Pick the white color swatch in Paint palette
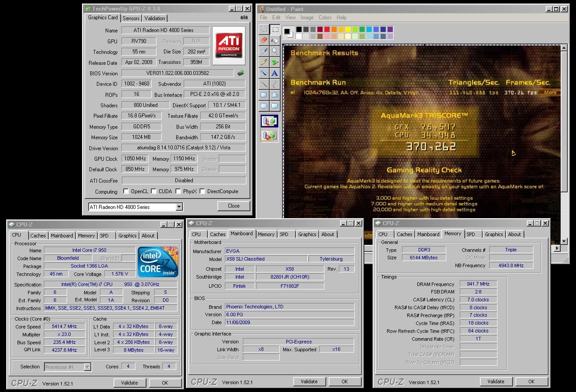The width and height of the screenshot is (576, 392). tap(299, 36)
